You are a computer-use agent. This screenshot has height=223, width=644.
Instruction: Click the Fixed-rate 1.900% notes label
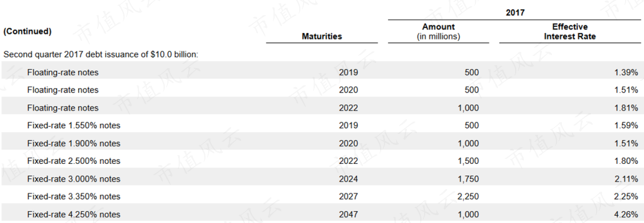(74, 143)
